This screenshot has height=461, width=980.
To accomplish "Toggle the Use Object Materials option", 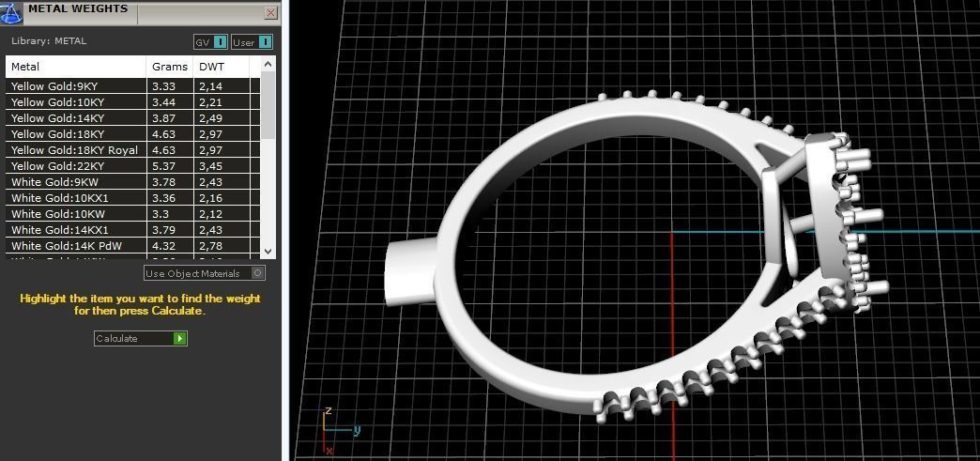I will 205,273.
